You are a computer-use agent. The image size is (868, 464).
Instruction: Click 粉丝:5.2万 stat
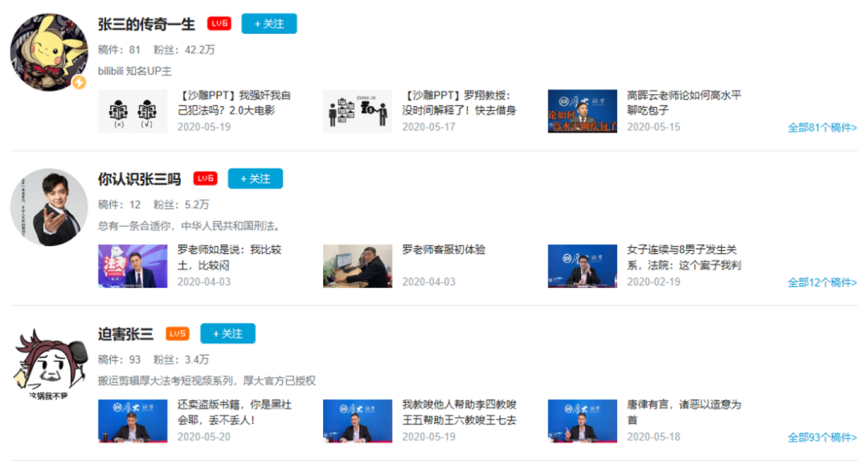coord(181,205)
